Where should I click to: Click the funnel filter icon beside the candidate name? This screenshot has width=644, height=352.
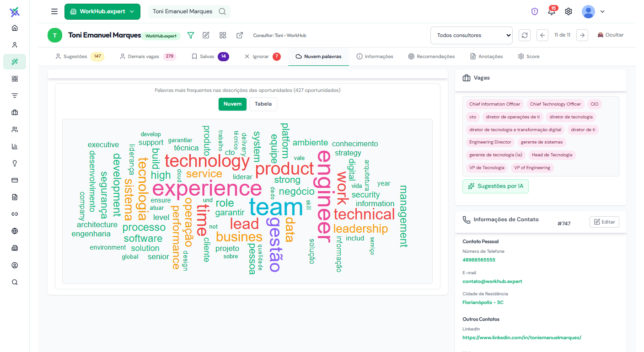(x=191, y=35)
